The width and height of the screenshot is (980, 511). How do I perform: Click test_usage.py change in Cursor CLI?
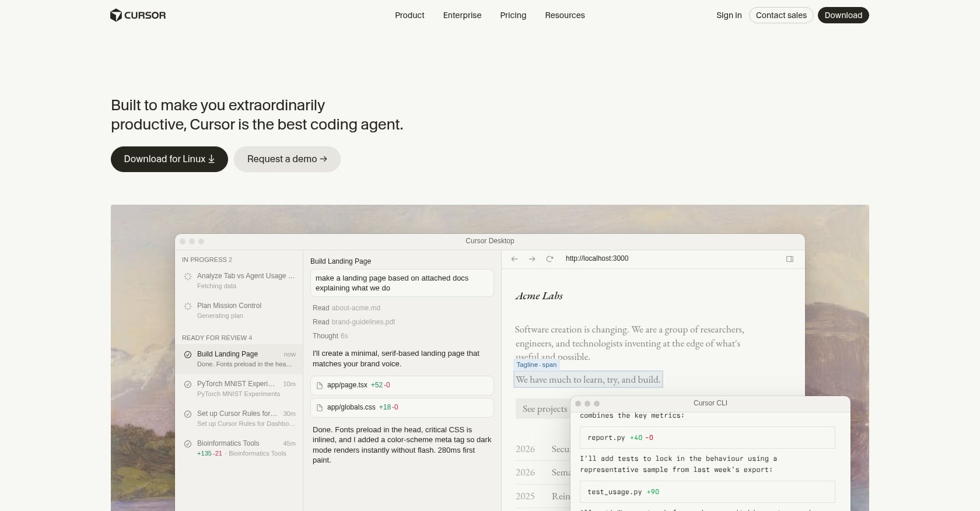tap(708, 492)
